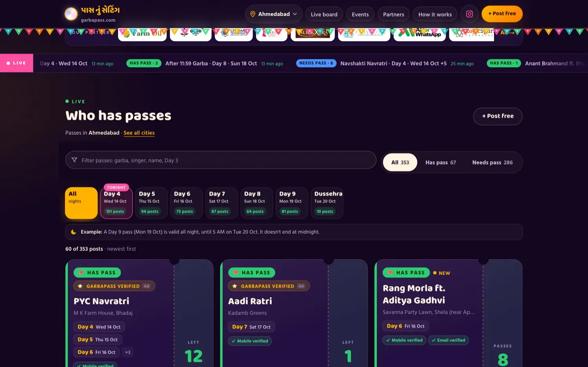Viewport: 588px width, 367px height.
Task: Click the moon icon beside Example note
Action: [x=73, y=232]
